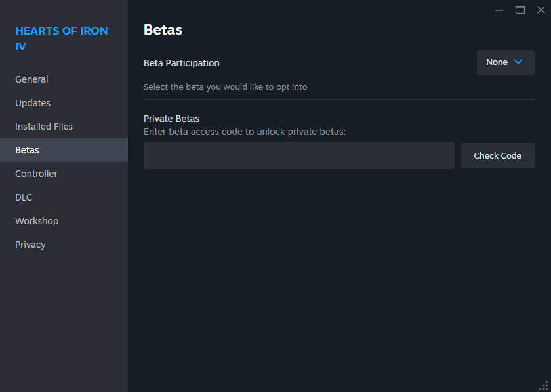
Task: Navigate to the Workshop tab
Action: 37,221
